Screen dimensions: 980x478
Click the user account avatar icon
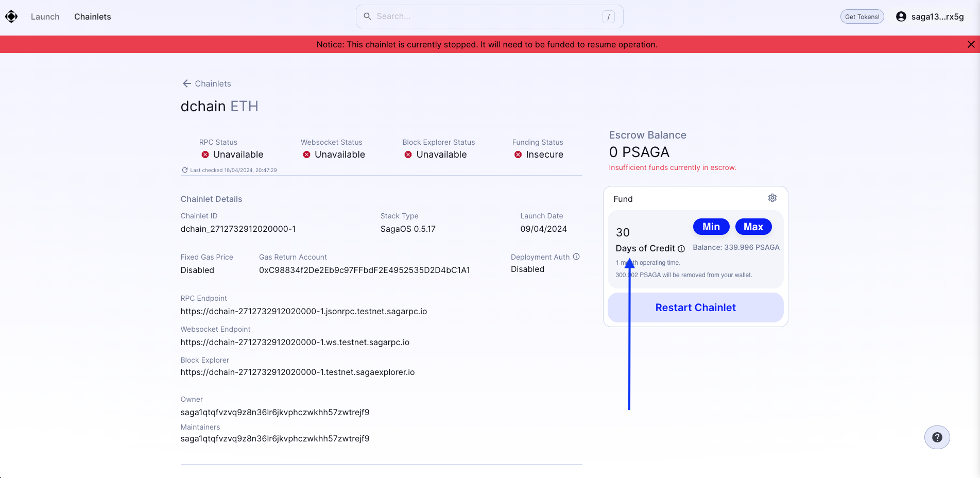tap(901, 16)
